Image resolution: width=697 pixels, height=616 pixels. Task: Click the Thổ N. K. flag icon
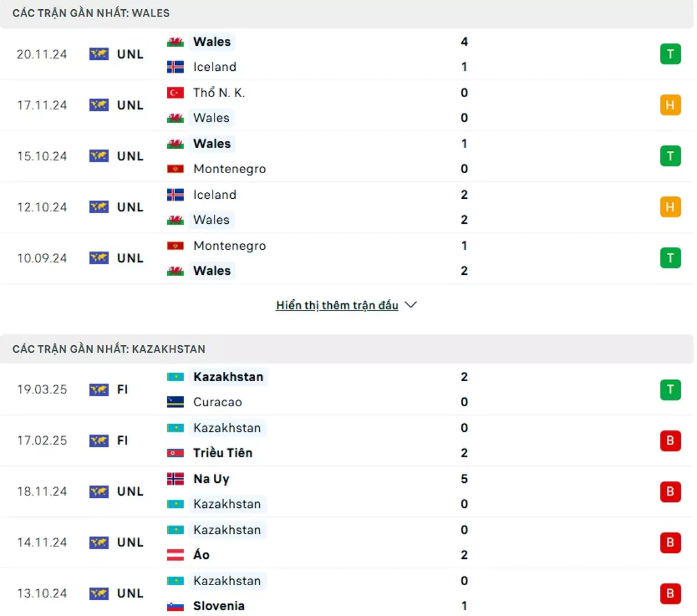tap(175, 93)
